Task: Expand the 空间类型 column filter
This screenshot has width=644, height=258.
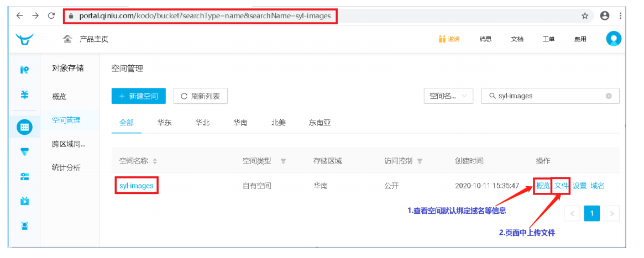Action: coord(283,161)
